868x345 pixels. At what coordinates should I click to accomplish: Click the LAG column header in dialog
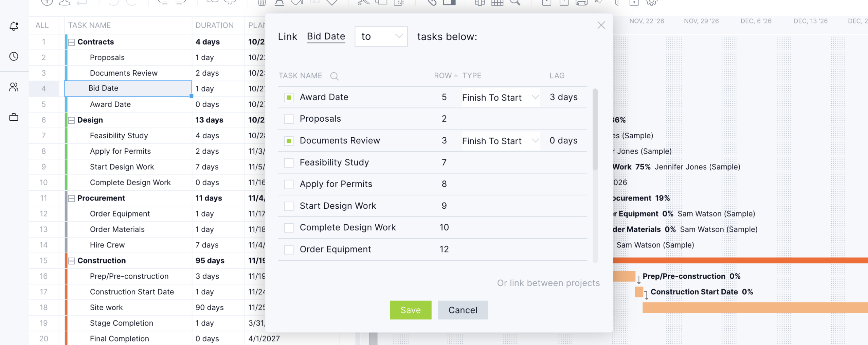557,75
